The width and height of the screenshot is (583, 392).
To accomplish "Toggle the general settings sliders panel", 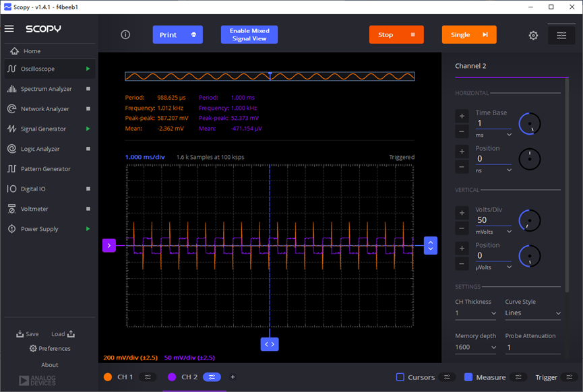I will point(561,35).
